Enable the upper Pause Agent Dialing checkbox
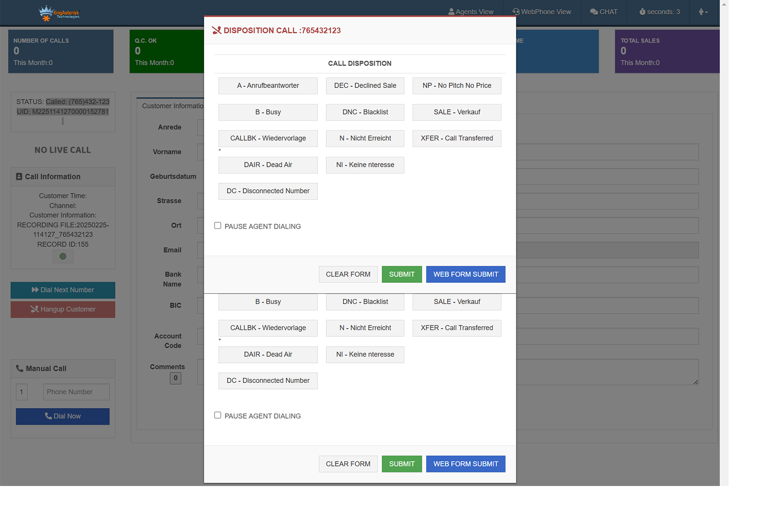The image size is (758, 532). (x=217, y=226)
